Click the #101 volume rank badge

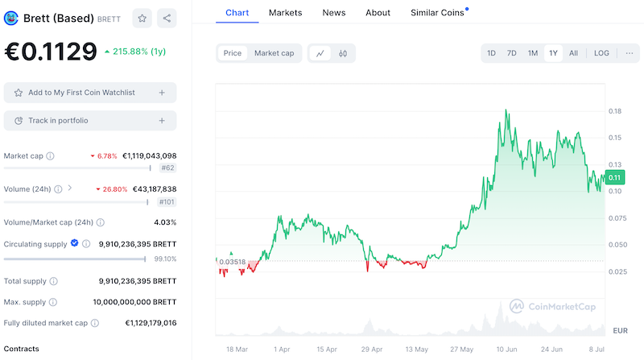click(x=167, y=202)
